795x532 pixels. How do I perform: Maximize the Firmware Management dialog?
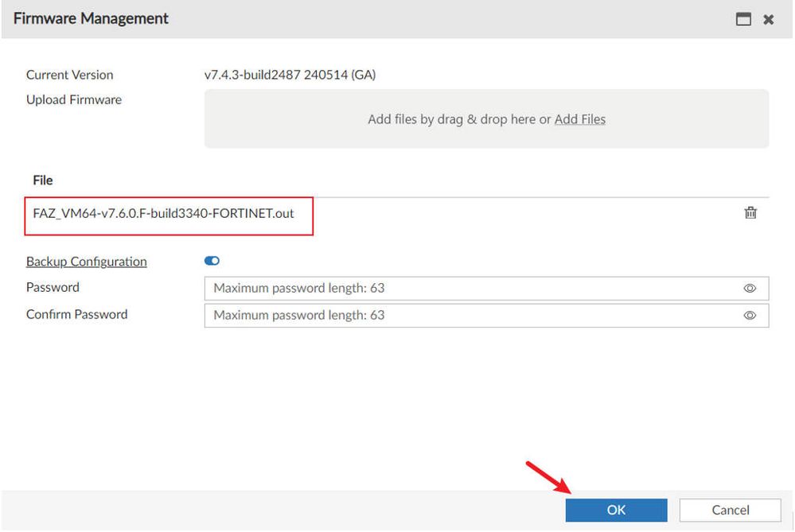coord(743,19)
